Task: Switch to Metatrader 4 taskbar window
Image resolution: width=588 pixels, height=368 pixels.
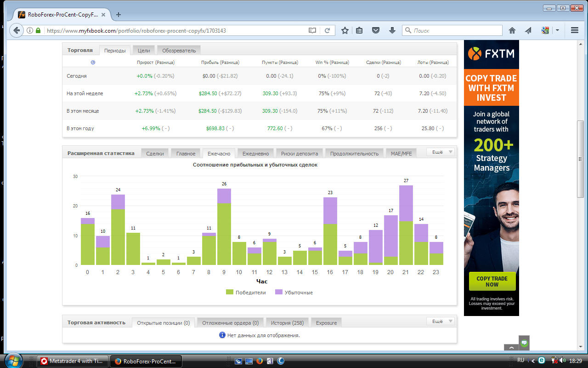Action: [73, 361]
